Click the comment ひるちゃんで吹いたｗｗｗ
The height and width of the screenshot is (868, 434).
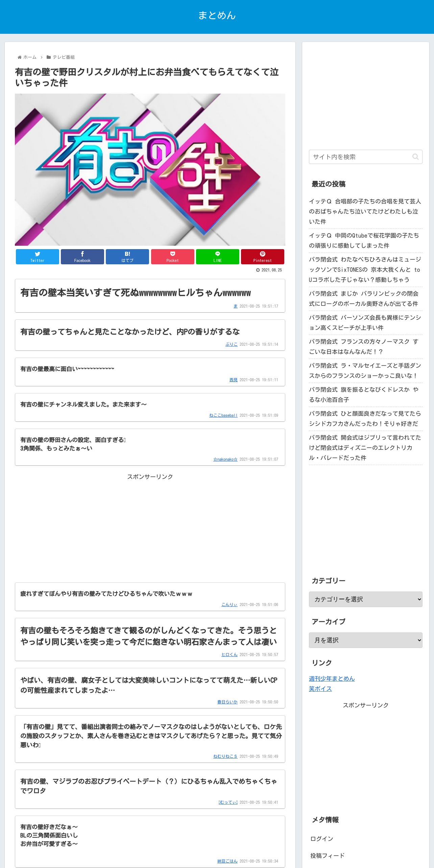tap(106, 594)
